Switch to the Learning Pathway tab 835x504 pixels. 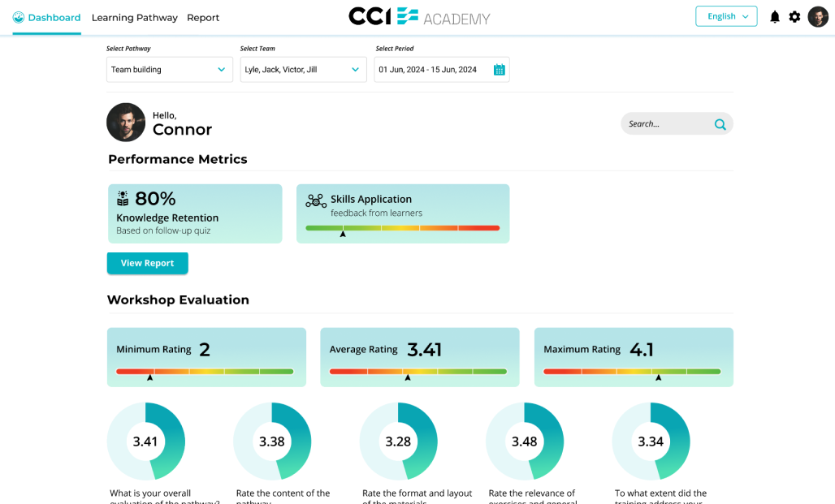pos(135,18)
